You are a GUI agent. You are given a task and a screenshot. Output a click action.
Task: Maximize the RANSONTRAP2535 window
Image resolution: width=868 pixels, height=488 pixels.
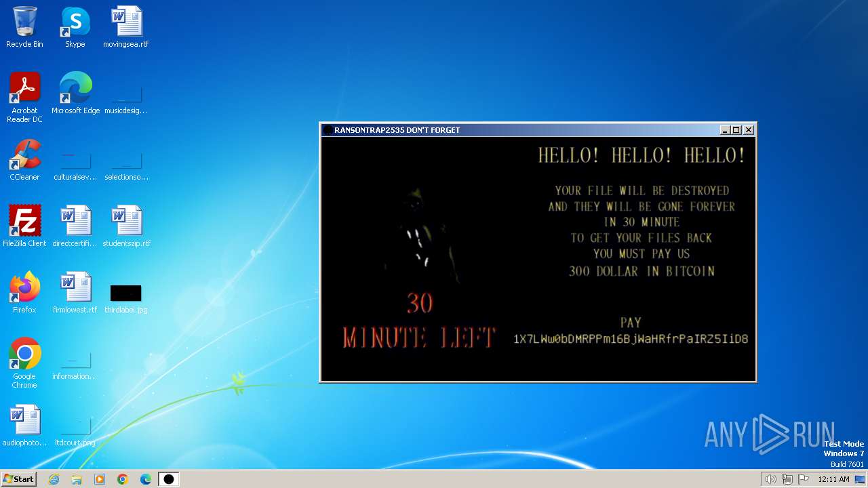click(x=736, y=130)
